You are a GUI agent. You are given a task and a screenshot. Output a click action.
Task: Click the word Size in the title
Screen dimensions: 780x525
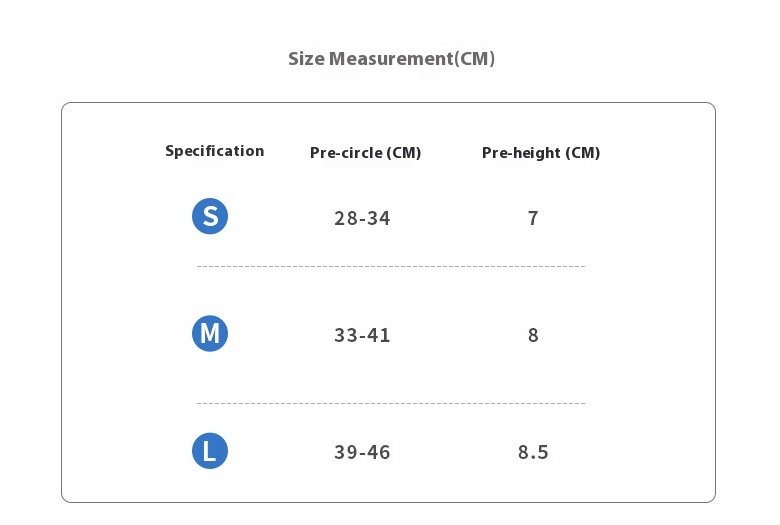pos(305,59)
